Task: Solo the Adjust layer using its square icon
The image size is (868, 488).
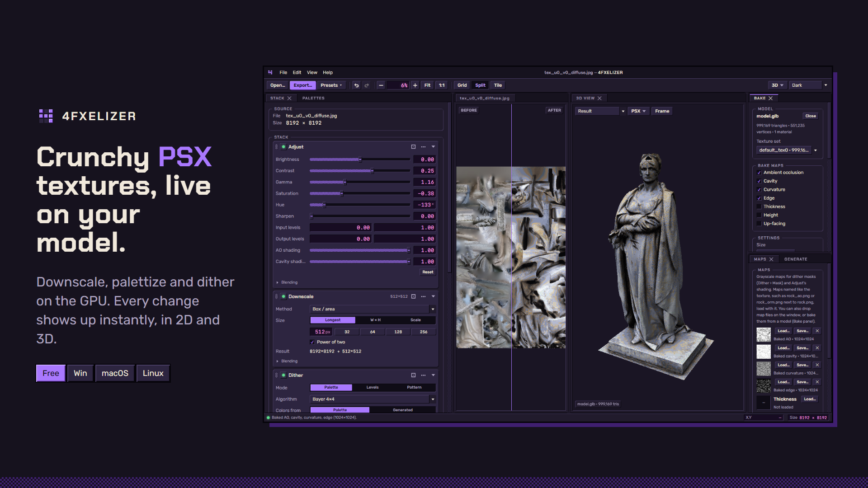Action: click(x=413, y=147)
